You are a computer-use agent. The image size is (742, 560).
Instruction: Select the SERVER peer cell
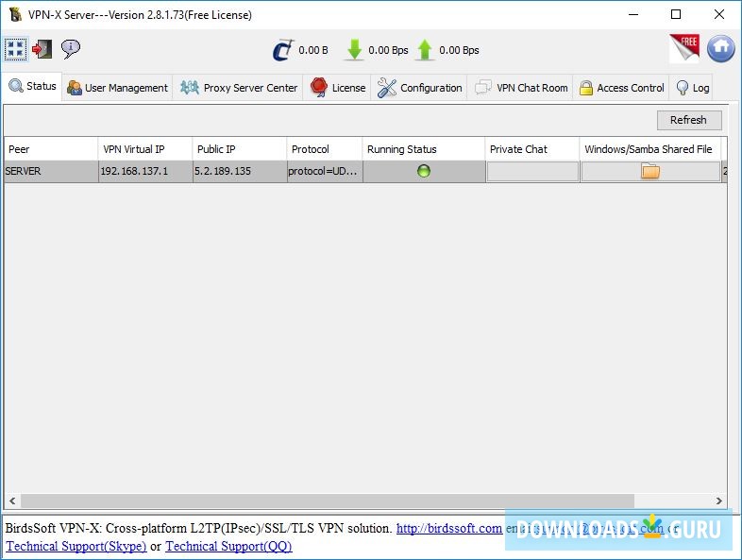pyautogui.click(x=51, y=171)
